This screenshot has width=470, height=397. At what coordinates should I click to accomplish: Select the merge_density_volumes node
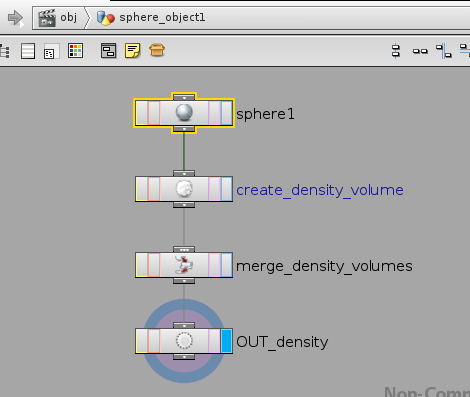[x=184, y=265]
